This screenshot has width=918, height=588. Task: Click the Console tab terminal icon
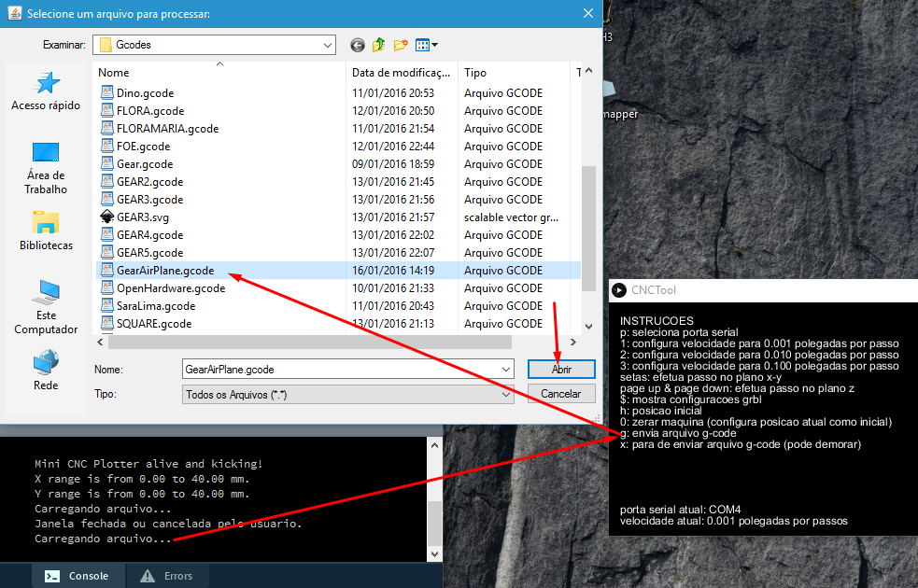tap(52, 576)
